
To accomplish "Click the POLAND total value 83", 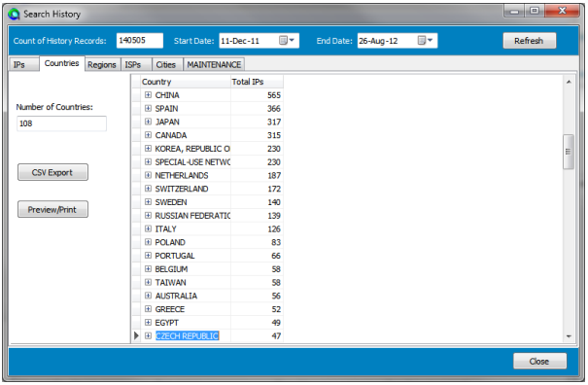I will pos(276,242).
